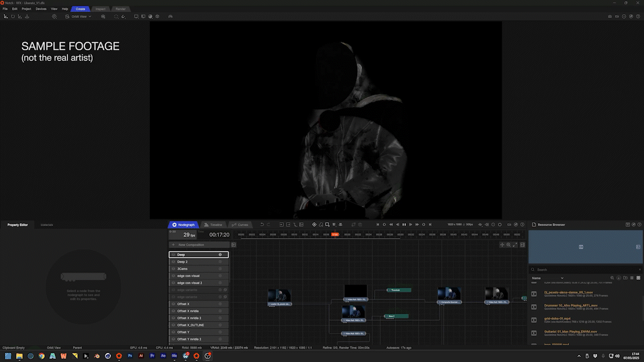Click the zoom icon in nodegraph corner
Screen dimensions: 644x362
click(x=509, y=245)
